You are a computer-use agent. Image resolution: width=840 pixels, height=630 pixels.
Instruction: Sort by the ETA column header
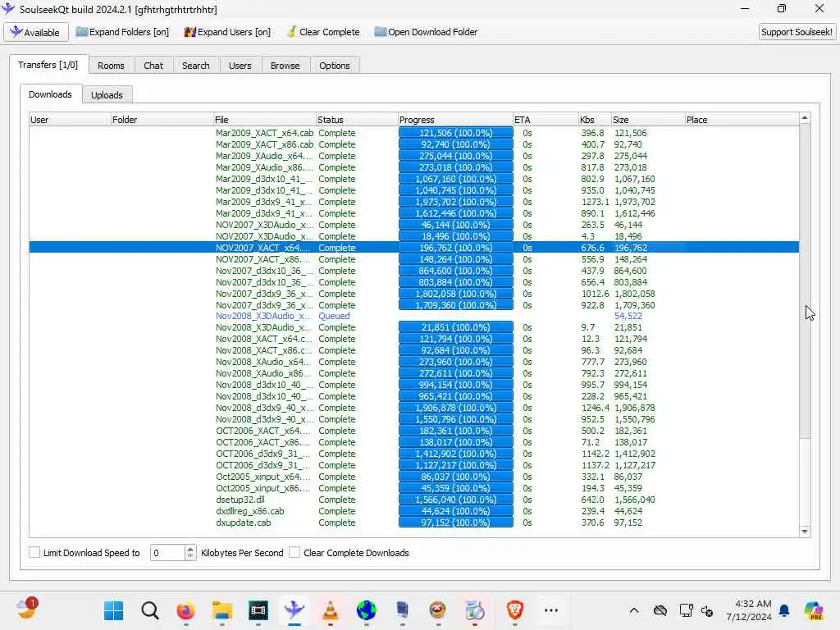pos(546,120)
